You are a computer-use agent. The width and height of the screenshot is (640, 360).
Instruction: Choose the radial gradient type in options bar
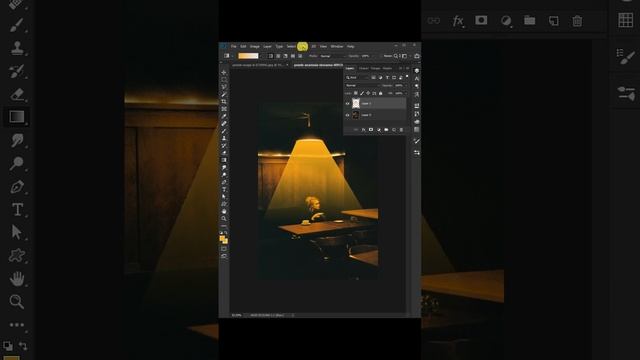coord(278,56)
